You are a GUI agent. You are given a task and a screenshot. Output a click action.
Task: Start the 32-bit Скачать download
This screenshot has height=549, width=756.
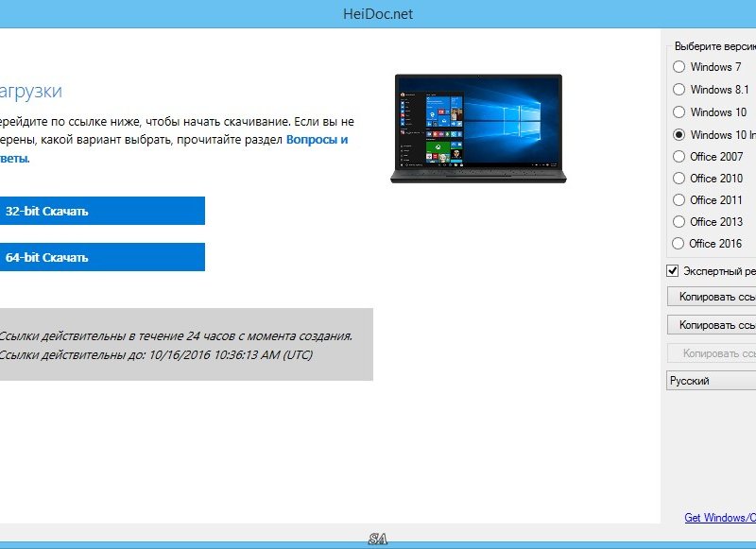(x=102, y=211)
